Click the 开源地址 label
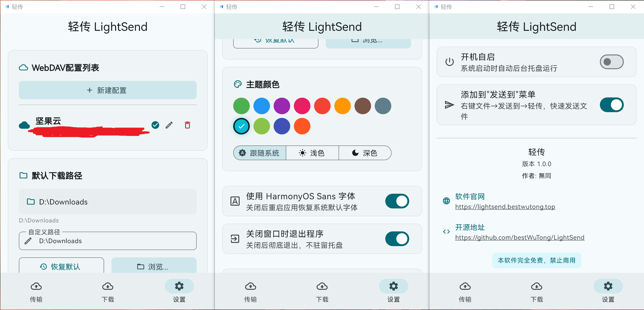 point(470,227)
